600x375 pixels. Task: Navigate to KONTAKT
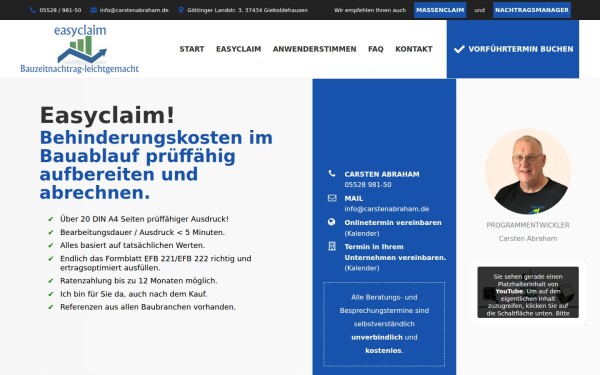pyautogui.click(x=414, y=49)
